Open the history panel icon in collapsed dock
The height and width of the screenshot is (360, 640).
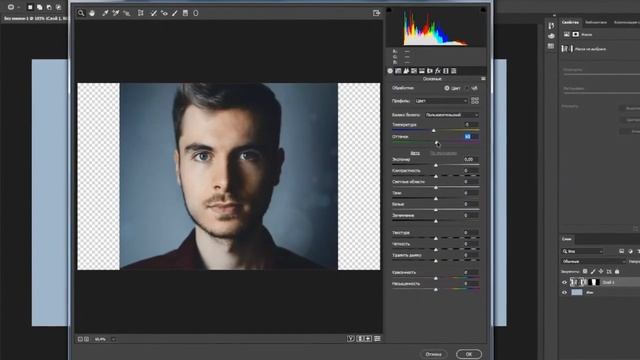[551, 26]
